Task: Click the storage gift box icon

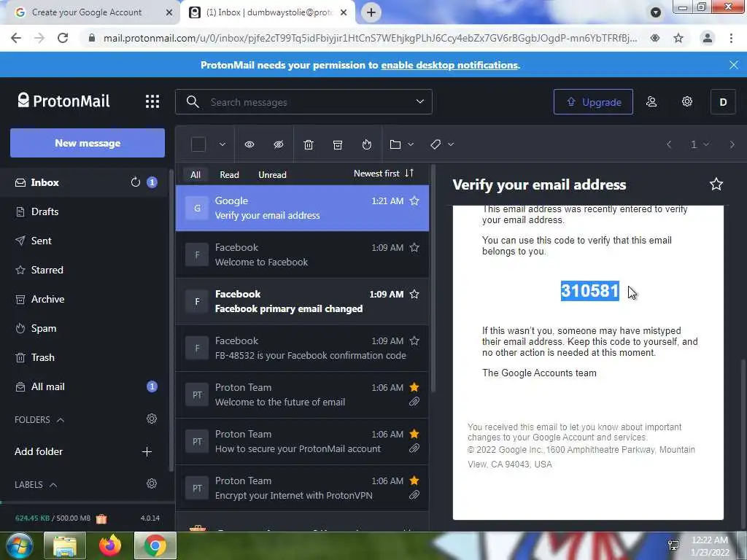Action: tap(101, 518)
